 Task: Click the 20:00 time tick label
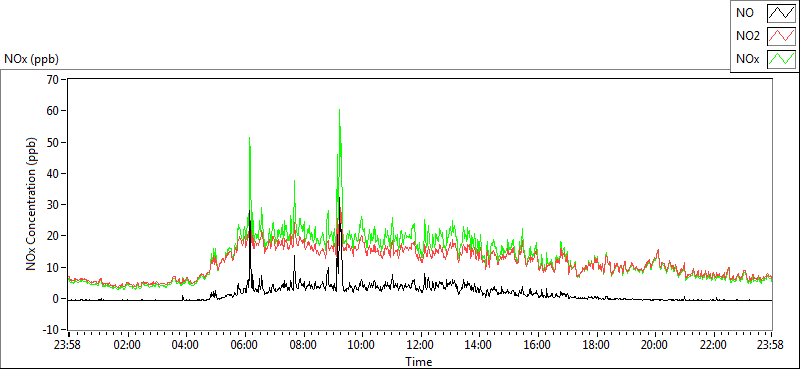pos(654,345)
